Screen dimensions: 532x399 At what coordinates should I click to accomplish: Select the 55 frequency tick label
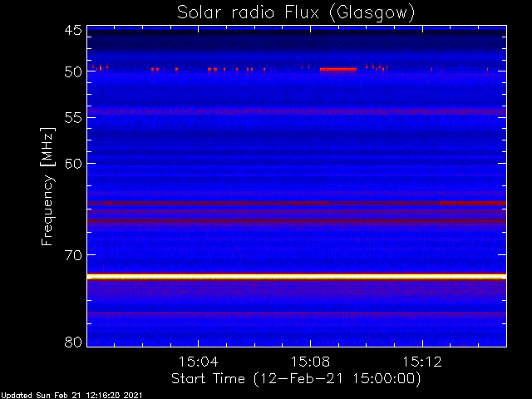coord(73,118)
